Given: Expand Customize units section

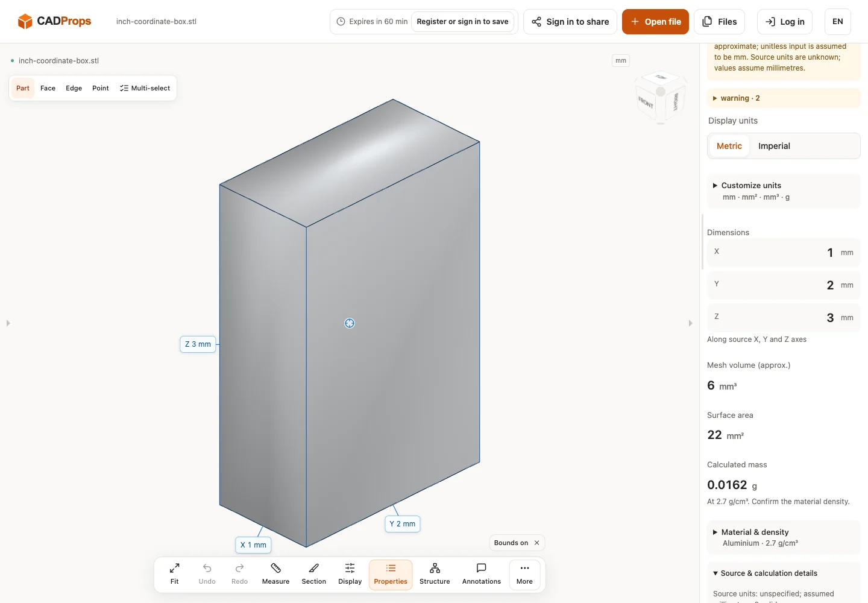Looking at the screenshot, I should pyautogui.click(x=784, y=191).
